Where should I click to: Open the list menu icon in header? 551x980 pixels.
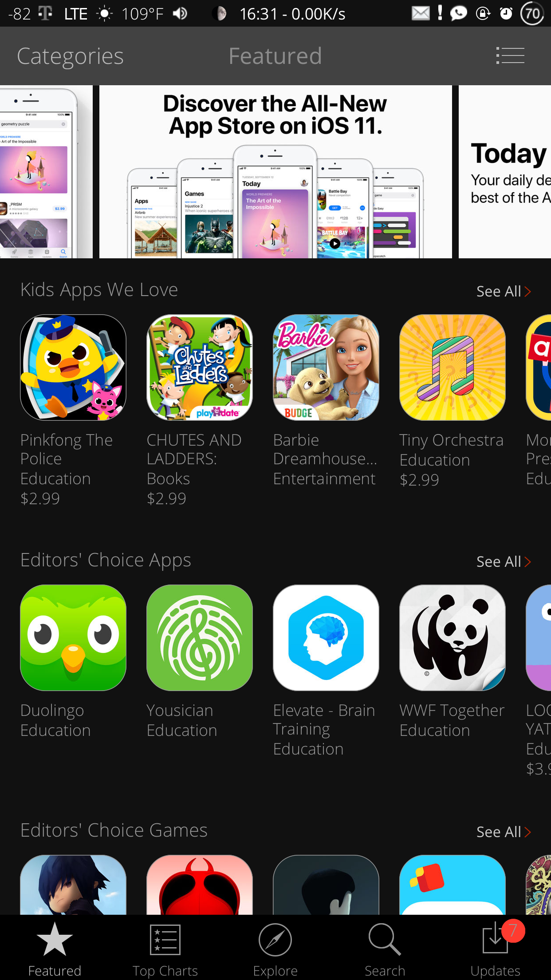[x=510, y=56]
